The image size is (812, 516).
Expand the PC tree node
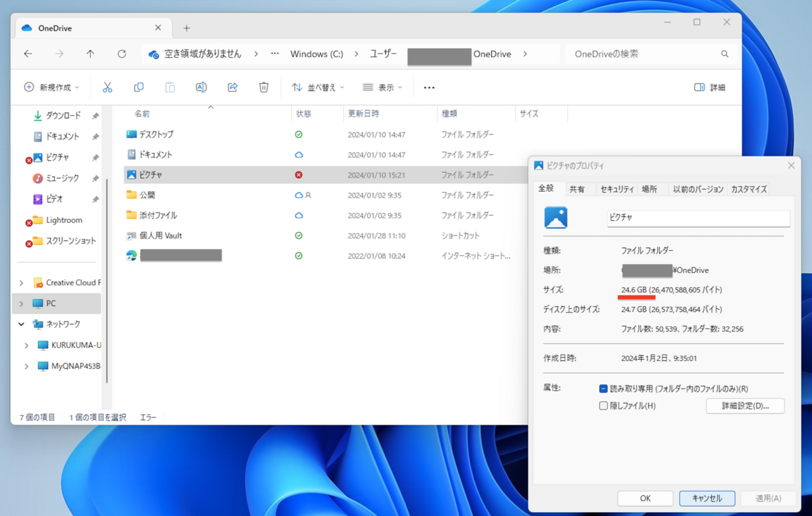click(22, 303)
